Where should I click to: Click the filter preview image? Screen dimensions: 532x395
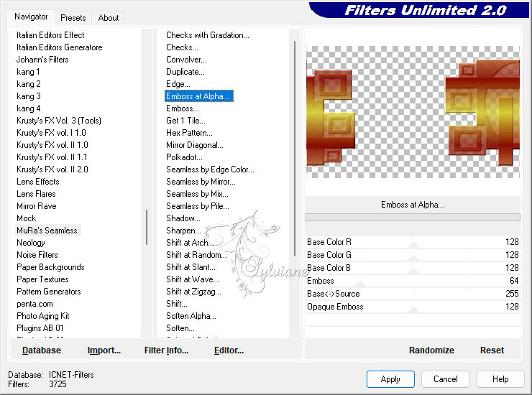click(x=413, y=112)
